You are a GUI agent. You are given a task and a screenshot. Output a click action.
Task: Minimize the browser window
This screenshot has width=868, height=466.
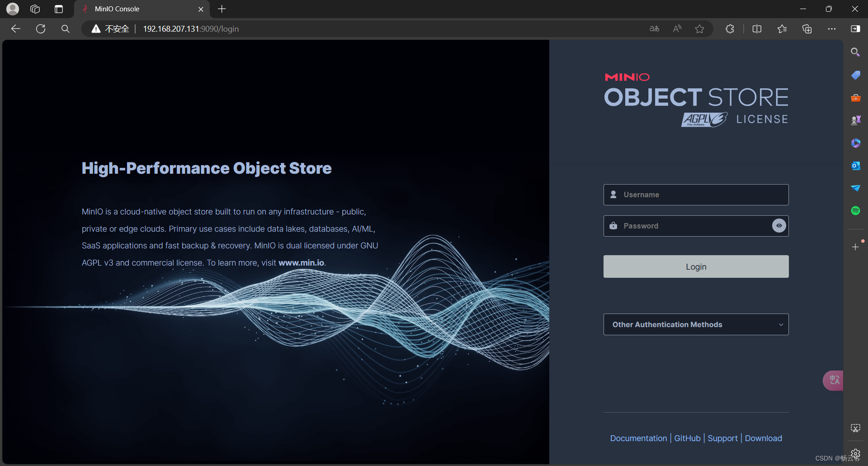click(x=803, y=9)
